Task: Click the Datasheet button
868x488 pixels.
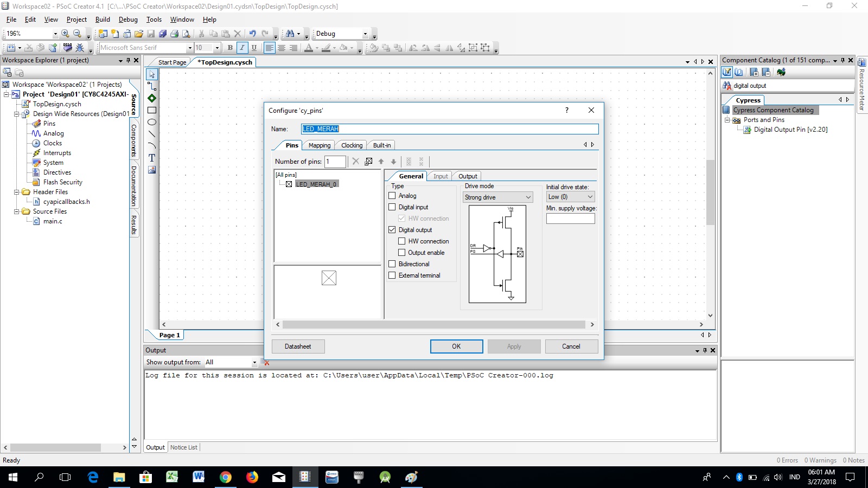Action: click(x=298, y=346)
